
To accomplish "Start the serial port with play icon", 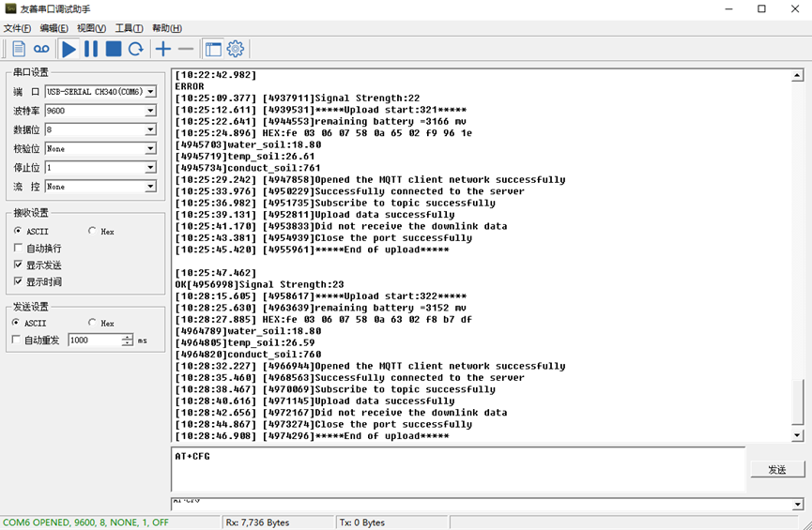I will [69, 49].
